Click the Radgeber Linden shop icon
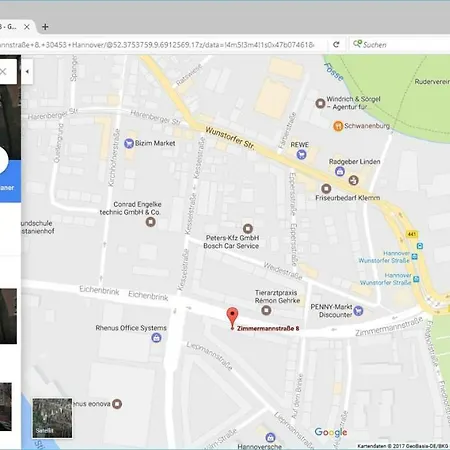The height and width of the screenshot is (450, 450). click(340, 171)
